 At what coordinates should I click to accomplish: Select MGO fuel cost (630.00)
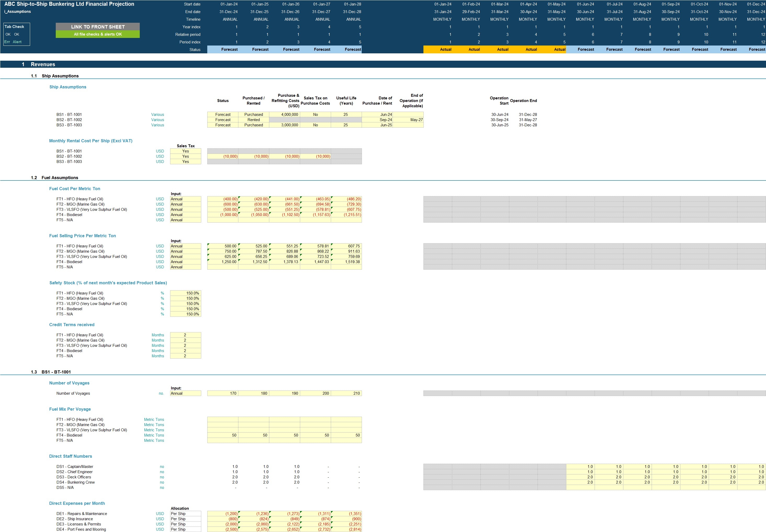coord(253,204)
